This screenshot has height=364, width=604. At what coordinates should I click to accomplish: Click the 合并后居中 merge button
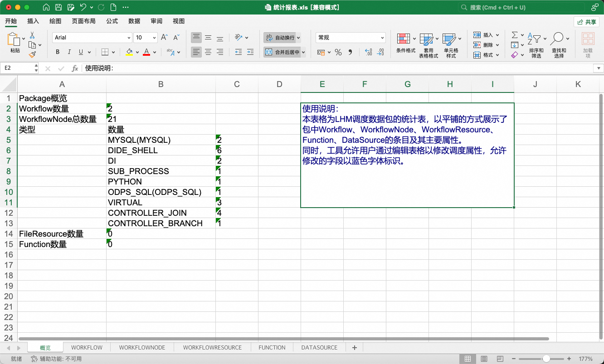(x=282, y=52)
